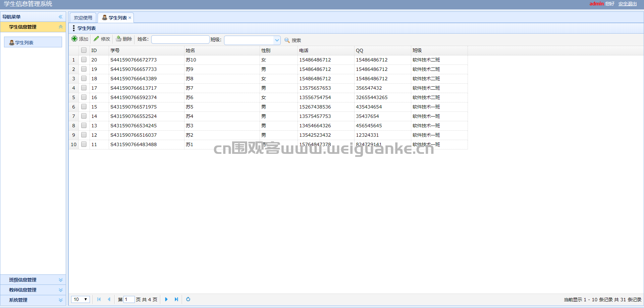This screenshot has height=308, width=644.
Task: Check the row for student 苏4
Action: point(84,116)
